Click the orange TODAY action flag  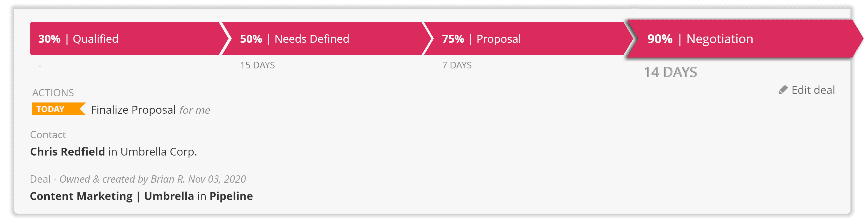(59, 109)
